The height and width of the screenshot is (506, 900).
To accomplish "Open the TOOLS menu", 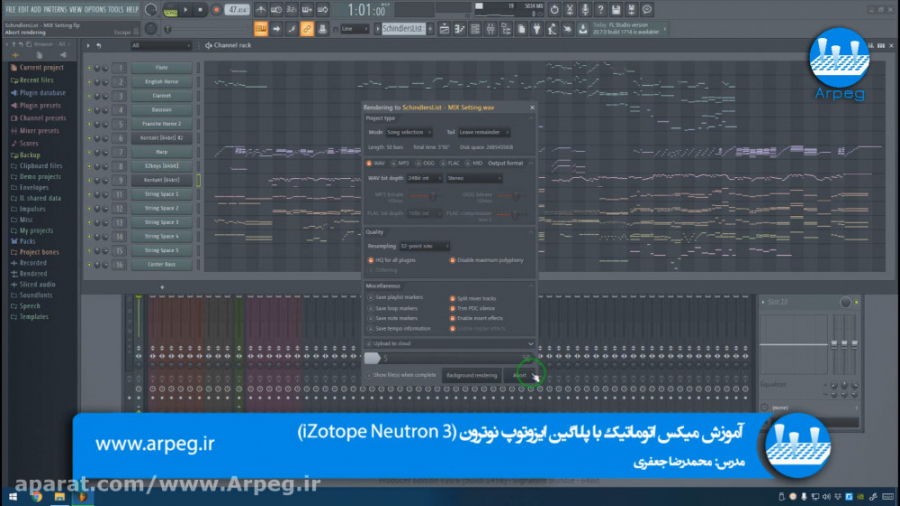I will [116, 10].
